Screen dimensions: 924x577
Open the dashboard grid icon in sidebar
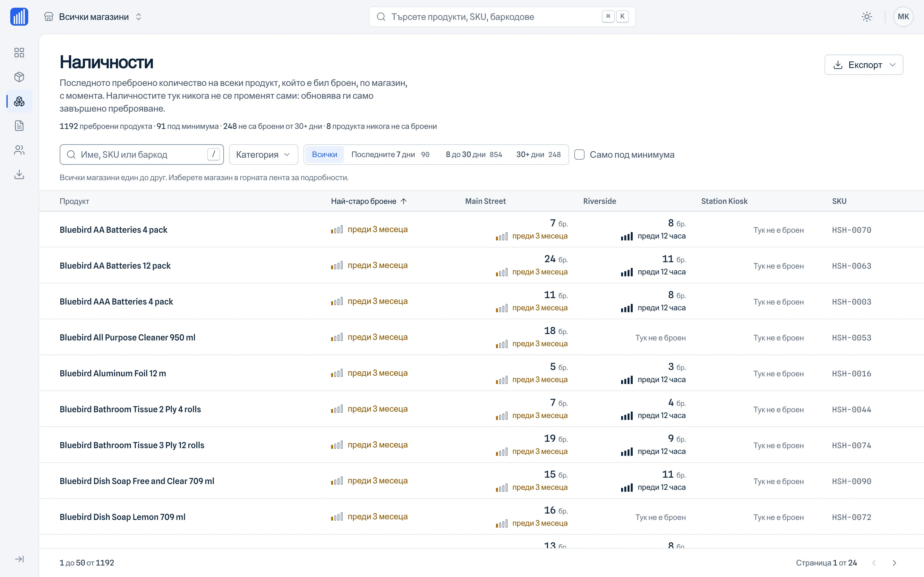tap(19, 52)
